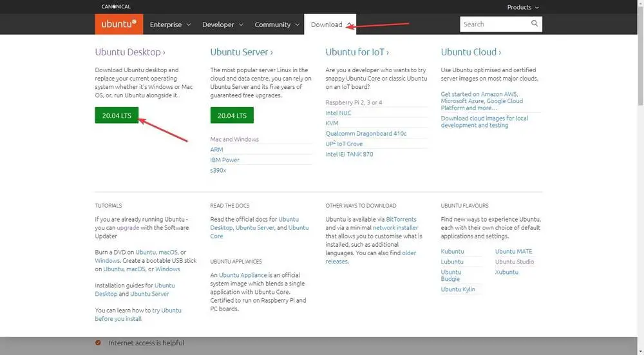This screenshot has width=644, height=355.
Task: Open Get started on Amazon AWS link
Action: (x=482, y=101)
